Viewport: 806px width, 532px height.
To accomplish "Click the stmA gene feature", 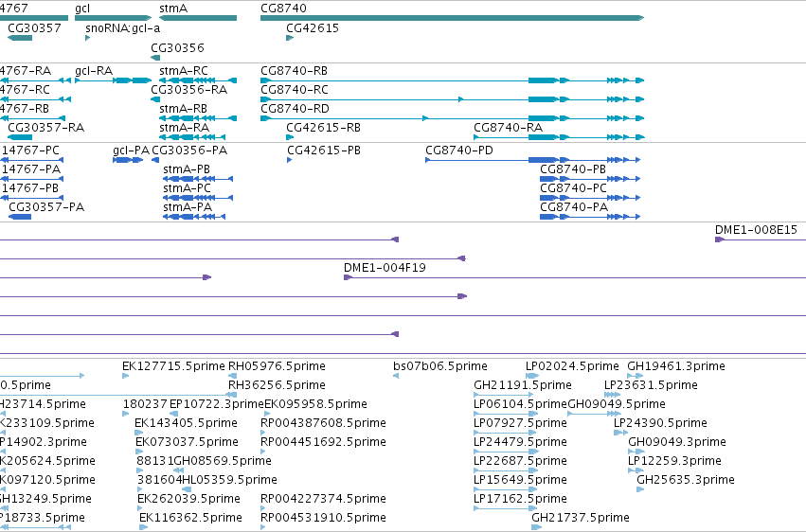I will 198,18.
